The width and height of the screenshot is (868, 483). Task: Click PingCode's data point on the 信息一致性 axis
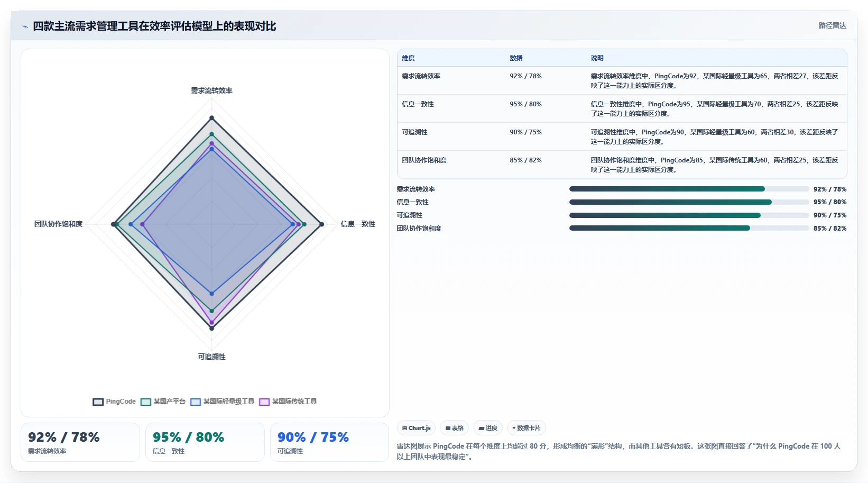click(321, 224)
